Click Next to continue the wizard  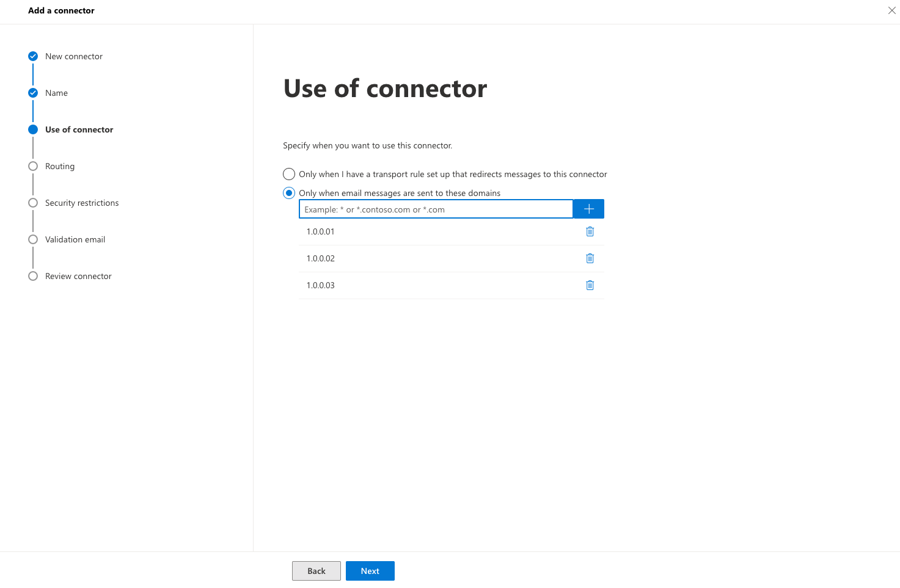(x=370, y=570)
